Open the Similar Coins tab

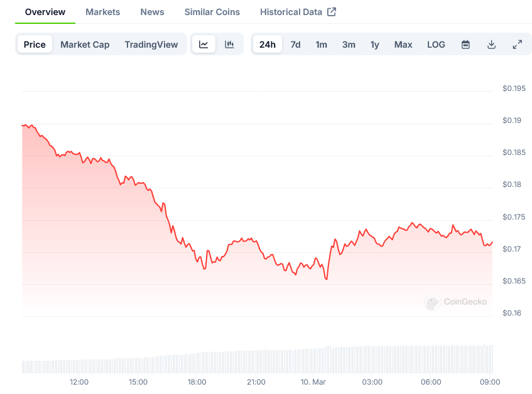(x=212, y=12)
